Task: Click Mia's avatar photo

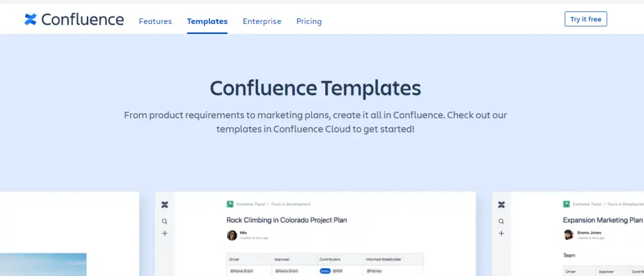Action: tap(231, 235)
